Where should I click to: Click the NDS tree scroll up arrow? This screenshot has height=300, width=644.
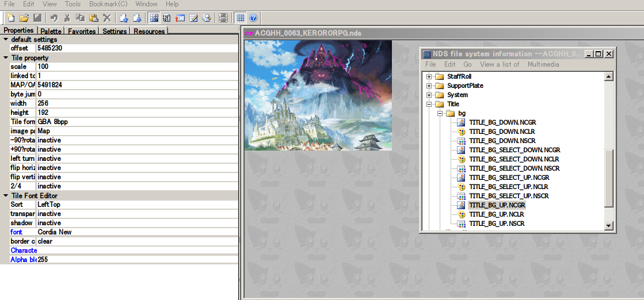point(609,76)
